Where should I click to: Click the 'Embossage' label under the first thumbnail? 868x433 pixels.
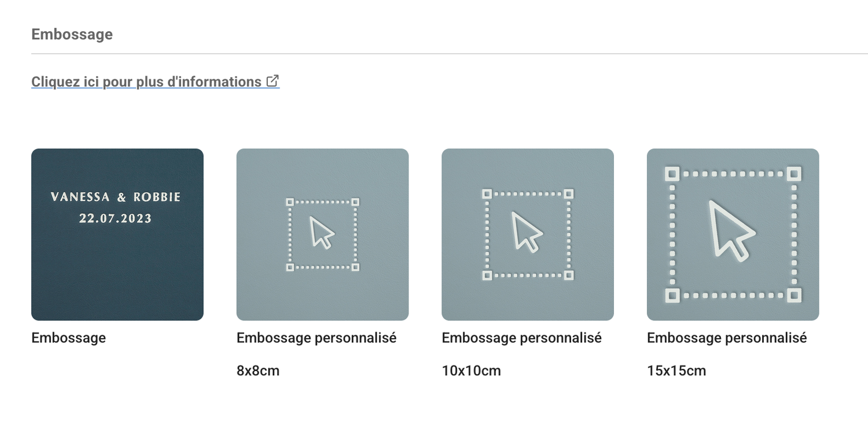pos(68,338)
